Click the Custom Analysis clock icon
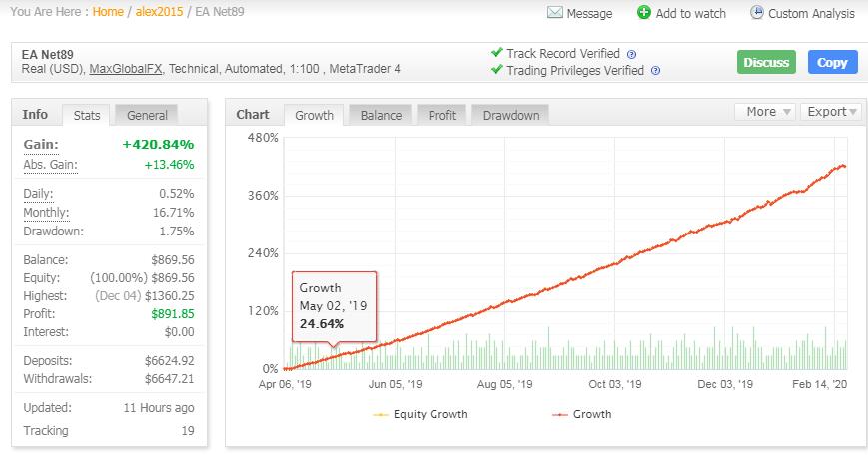 [x=757, y=13]
